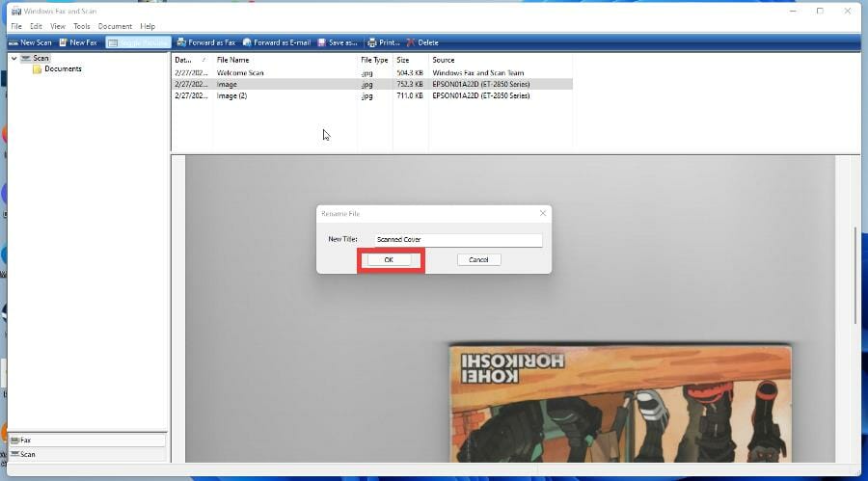The width and height of the screenshot is (868, 481).
Task: Open the View menu
Action: tap(58, 26)
